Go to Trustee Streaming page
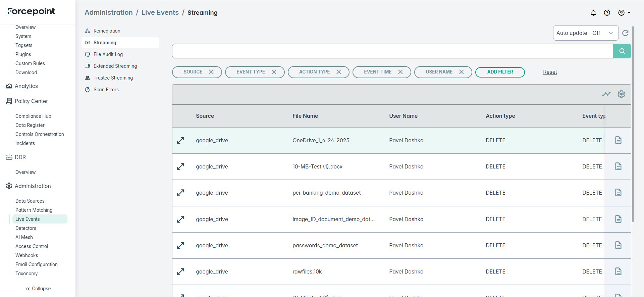Screen dimensions: 644x297 click(x=113, y=78)
